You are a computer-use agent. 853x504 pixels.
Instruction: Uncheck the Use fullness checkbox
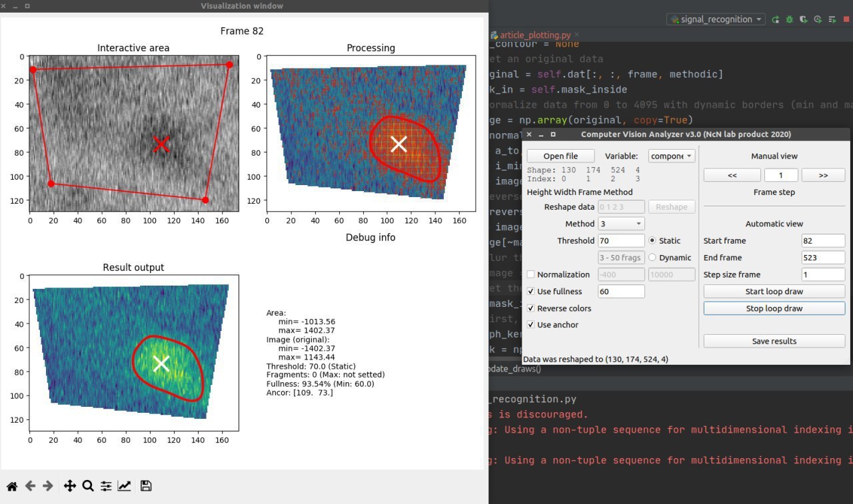[531, 292]
